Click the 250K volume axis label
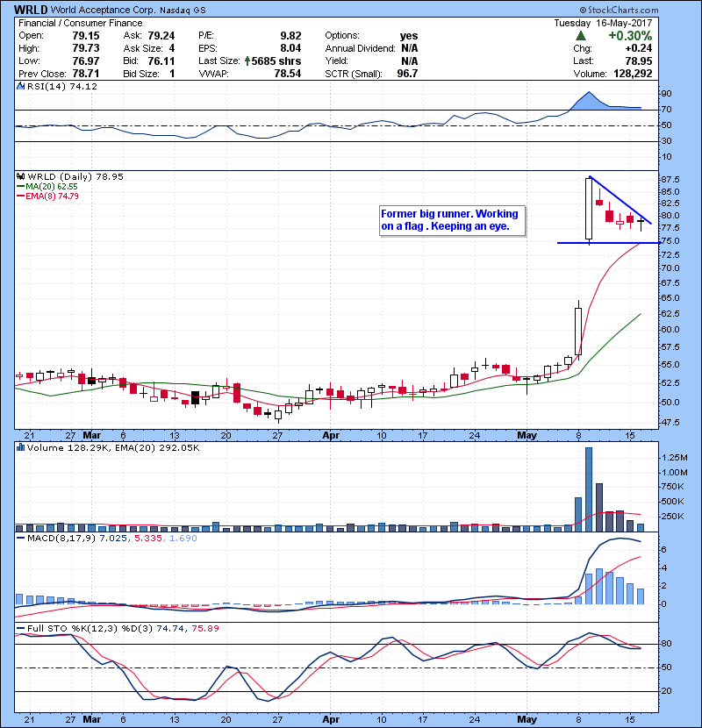702x728 pixels. coord(672,517)
